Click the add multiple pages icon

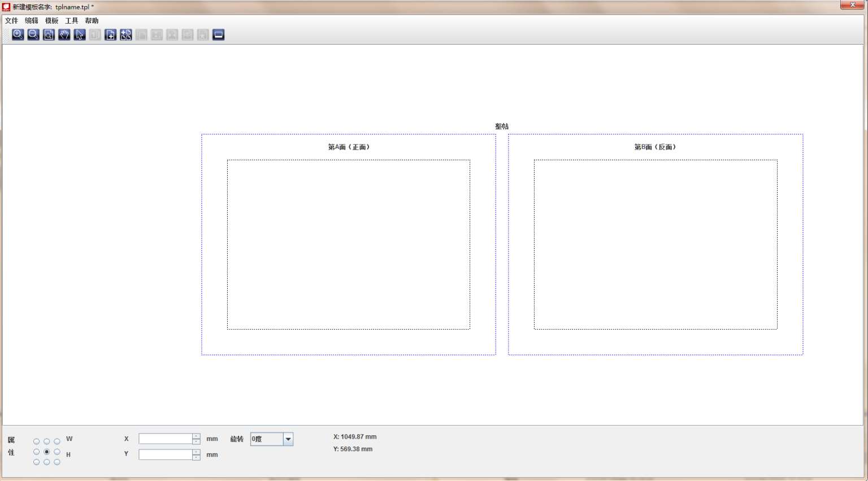pyautogui.click(x=126, y=34)
